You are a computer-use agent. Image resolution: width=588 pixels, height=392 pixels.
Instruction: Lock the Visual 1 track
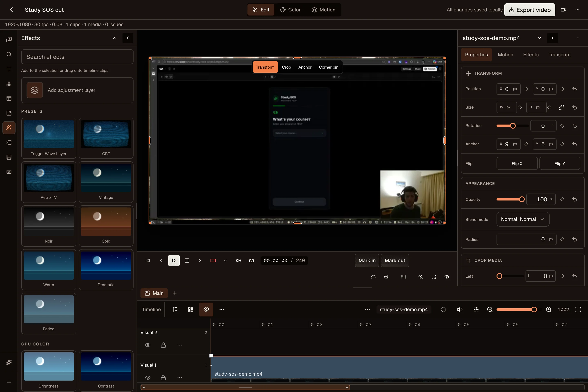[x=163, y=378]
